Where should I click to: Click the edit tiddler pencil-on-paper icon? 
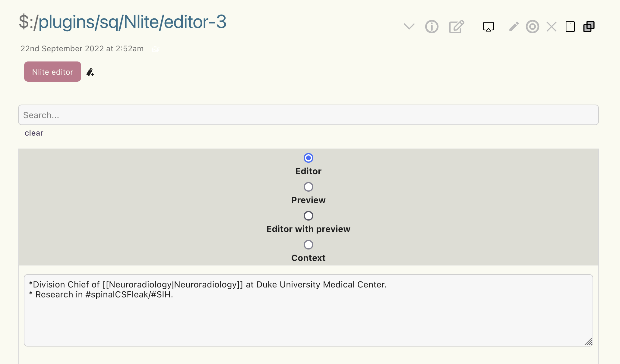click(456, 27)
